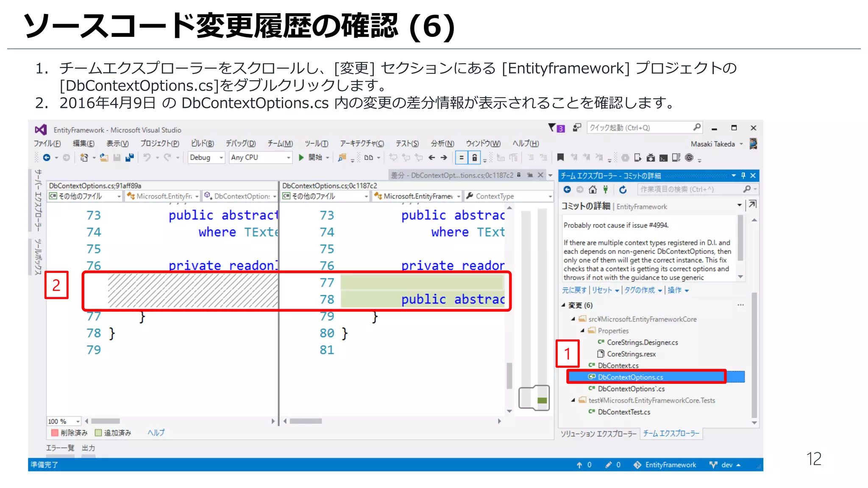Open the 100 % zoom dropdown
The height and width of the screenshot is (488, 868).
64,421
